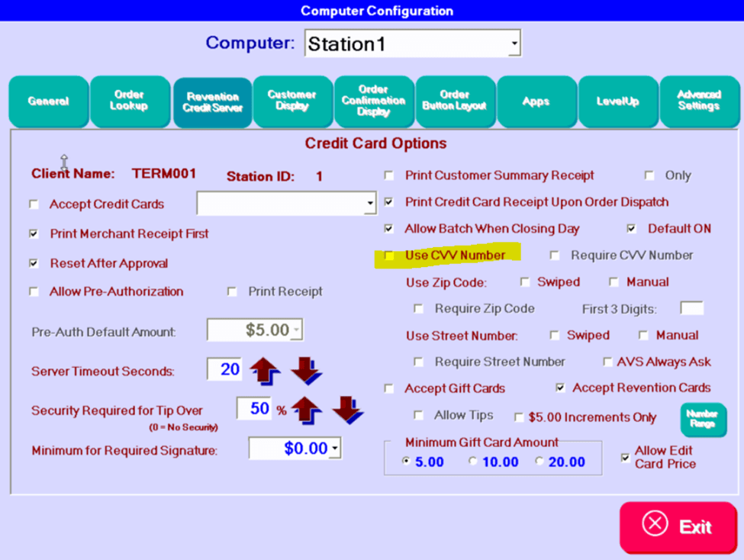Viewport: 744px width, 560px height.
Task: Open the Advanced Settings tab
Action: [700, 101]
